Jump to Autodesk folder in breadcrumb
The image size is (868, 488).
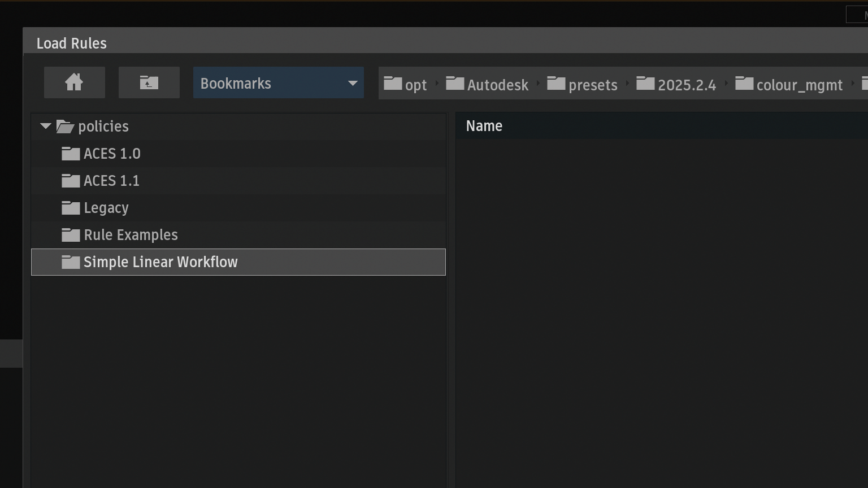(x=488, y=85)
